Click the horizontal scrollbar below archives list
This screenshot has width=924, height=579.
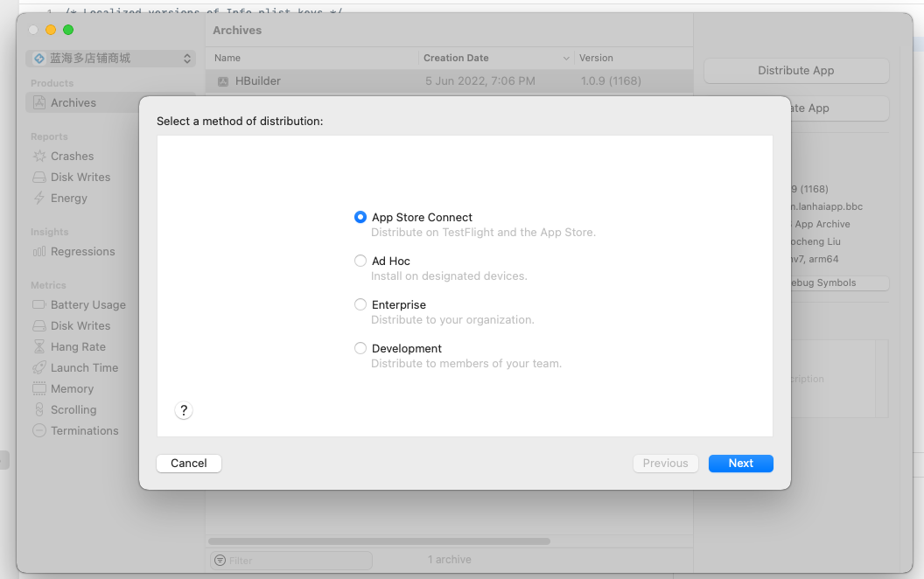[379, 541]
